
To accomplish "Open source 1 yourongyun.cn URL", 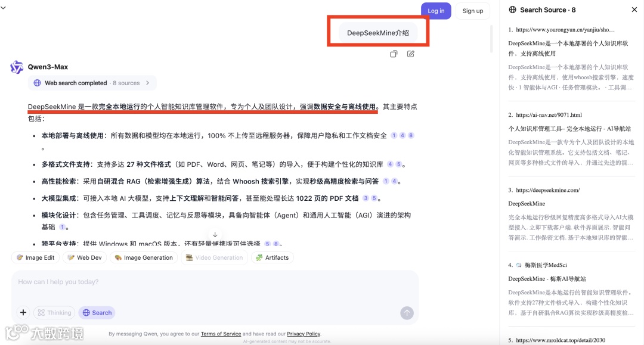I will coord(565,30).
